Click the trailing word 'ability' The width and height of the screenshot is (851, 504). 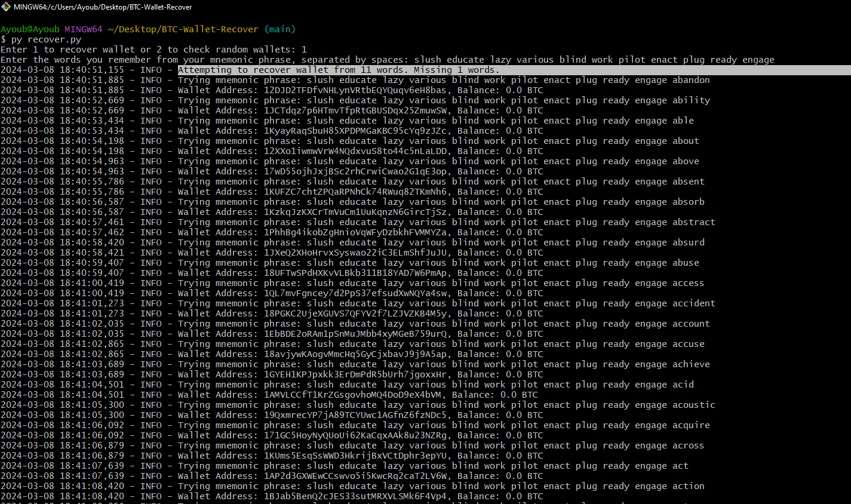click(691, 100)
